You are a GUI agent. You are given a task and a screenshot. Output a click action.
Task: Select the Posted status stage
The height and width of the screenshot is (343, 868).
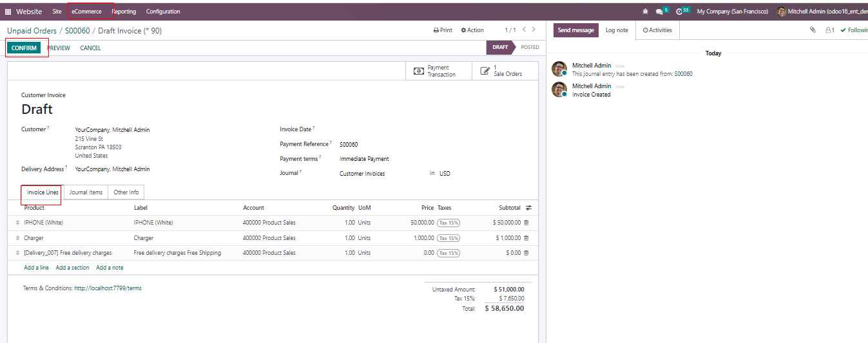(x=530, y=47)
